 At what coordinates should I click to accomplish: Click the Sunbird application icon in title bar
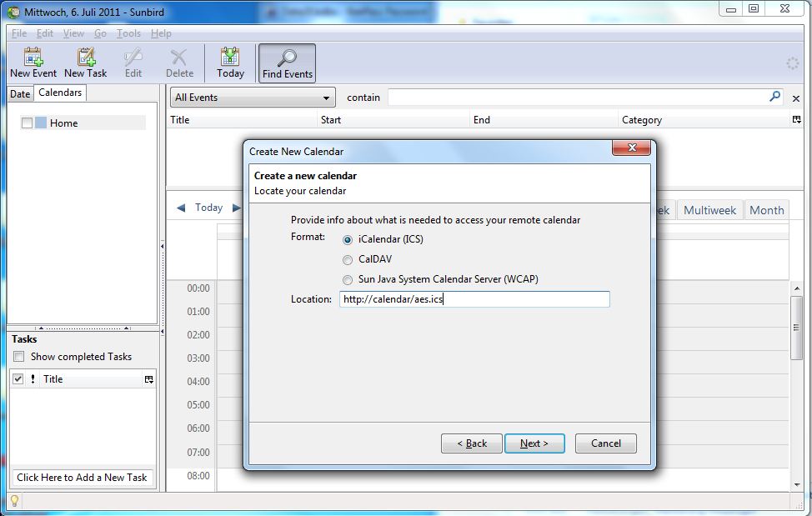point(14,12)
